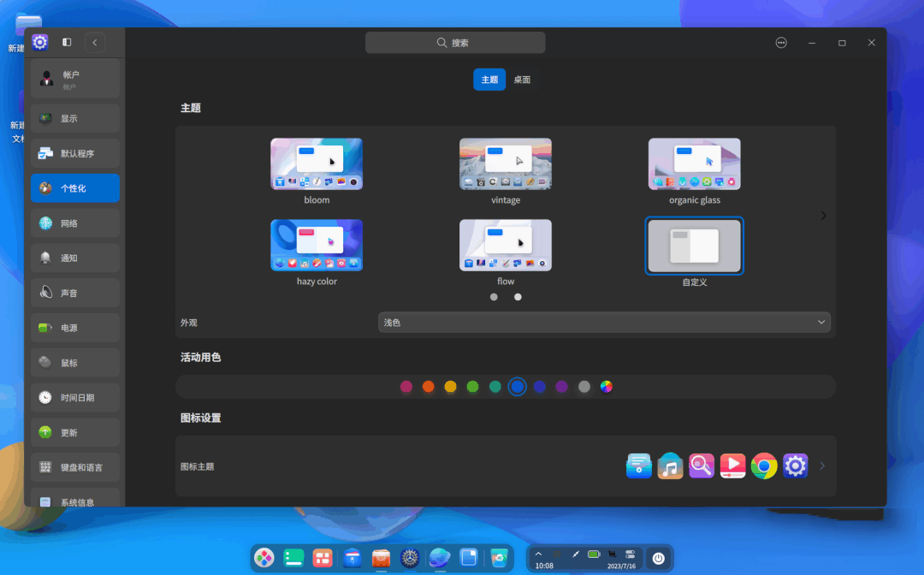Toggle the sidebar panel icon
924x575 pixels.
(67, 43)
